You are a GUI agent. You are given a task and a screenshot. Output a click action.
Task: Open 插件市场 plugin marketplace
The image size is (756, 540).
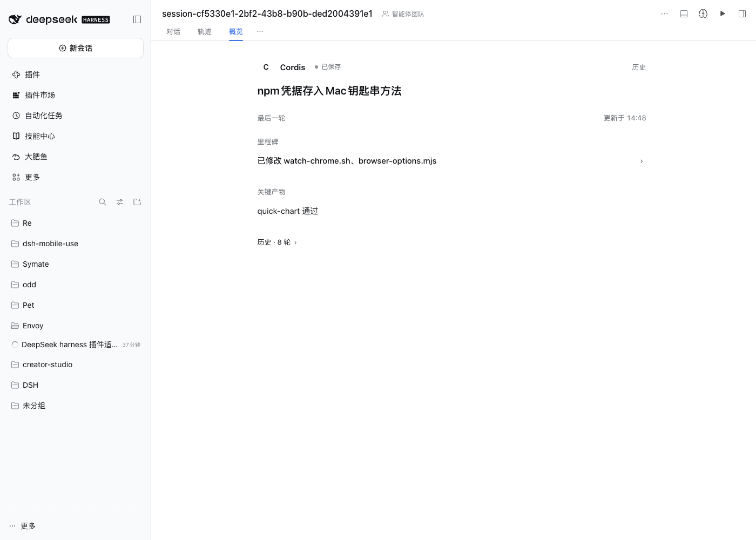pos(76,95)
